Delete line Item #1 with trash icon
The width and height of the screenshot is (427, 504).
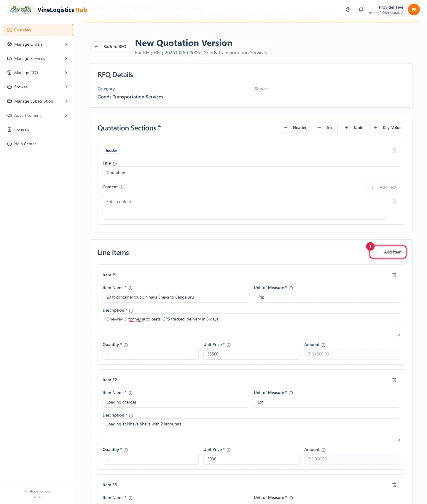coord(394,275)
